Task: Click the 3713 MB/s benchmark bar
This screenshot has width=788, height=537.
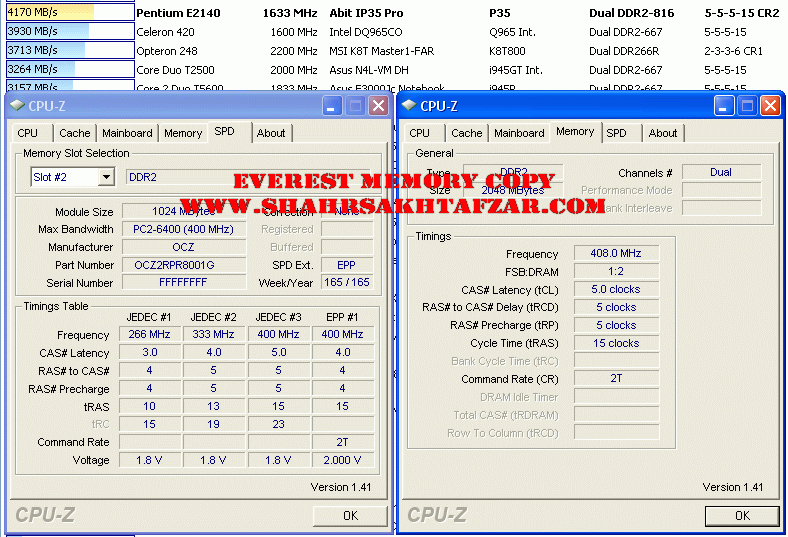Action: [70, 50]
